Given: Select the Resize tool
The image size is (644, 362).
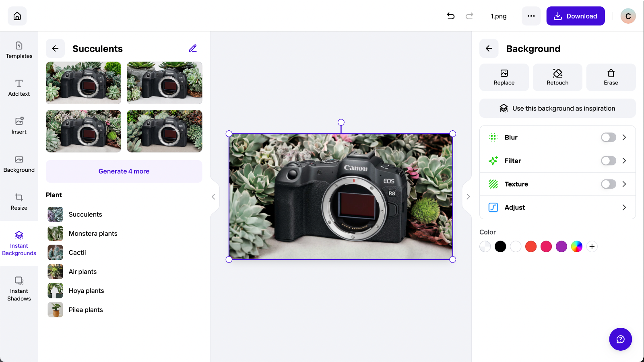Looking at the screenshot, I should [19, 202].
